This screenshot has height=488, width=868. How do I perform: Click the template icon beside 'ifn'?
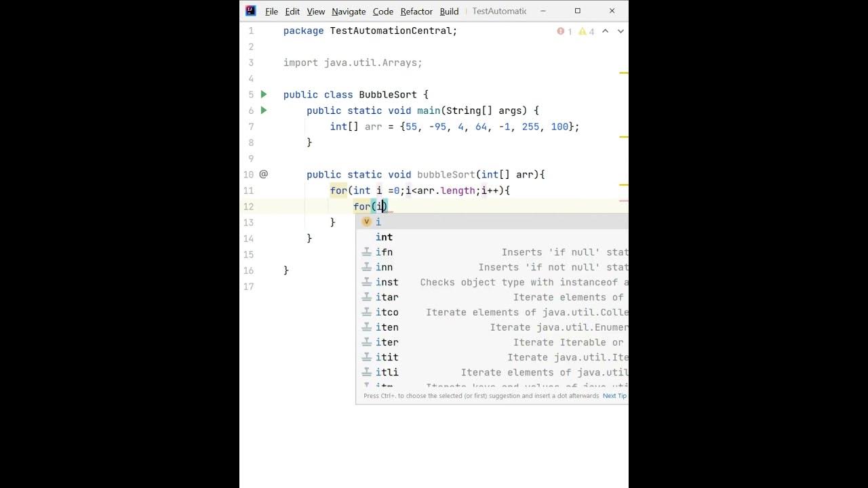click(366, 252)
